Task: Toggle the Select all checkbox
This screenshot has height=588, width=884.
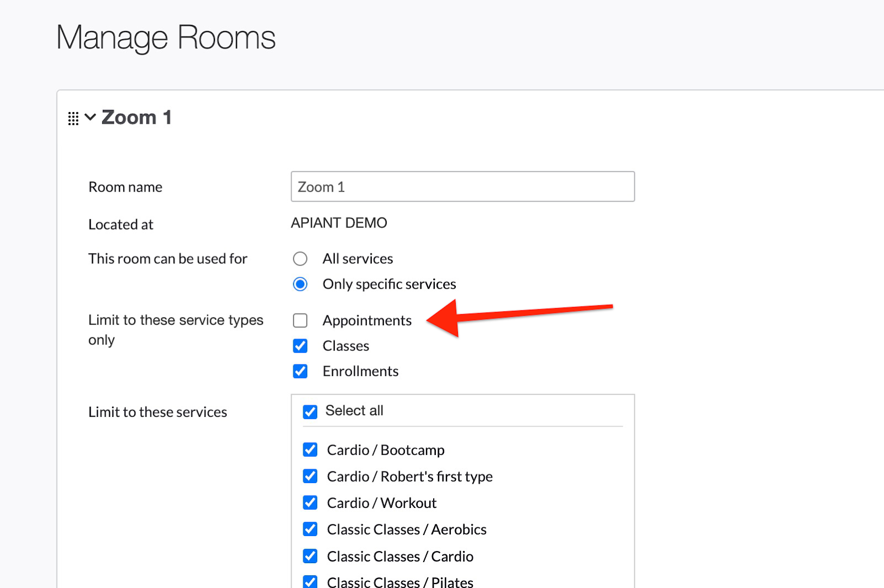Action: click(x=310, y=412)
